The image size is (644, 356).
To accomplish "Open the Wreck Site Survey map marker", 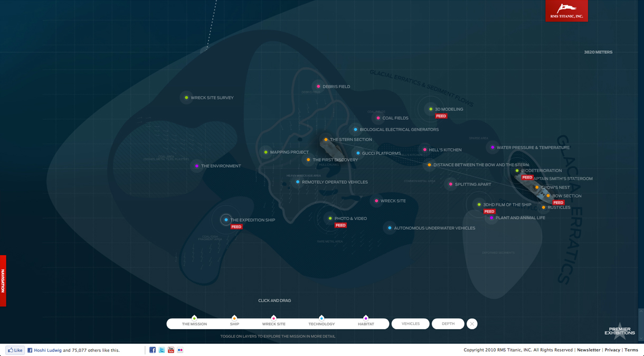I will click(186, 98).
